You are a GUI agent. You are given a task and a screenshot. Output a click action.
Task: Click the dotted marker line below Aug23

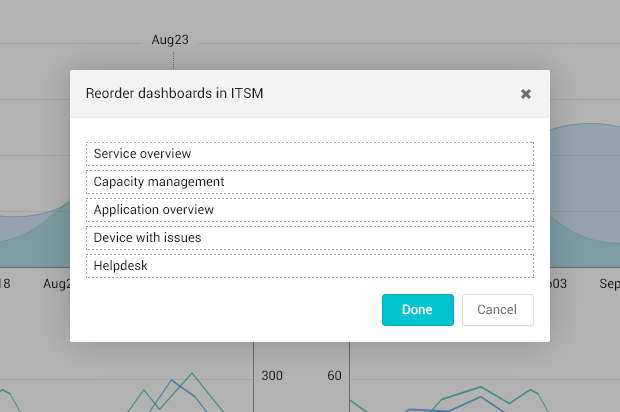coord(173,59)
